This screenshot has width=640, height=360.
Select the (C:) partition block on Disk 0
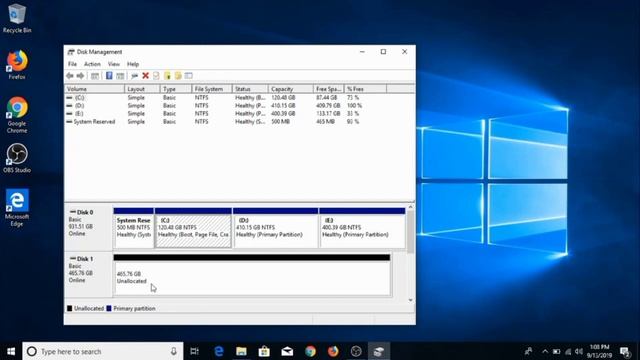(193, 228)
